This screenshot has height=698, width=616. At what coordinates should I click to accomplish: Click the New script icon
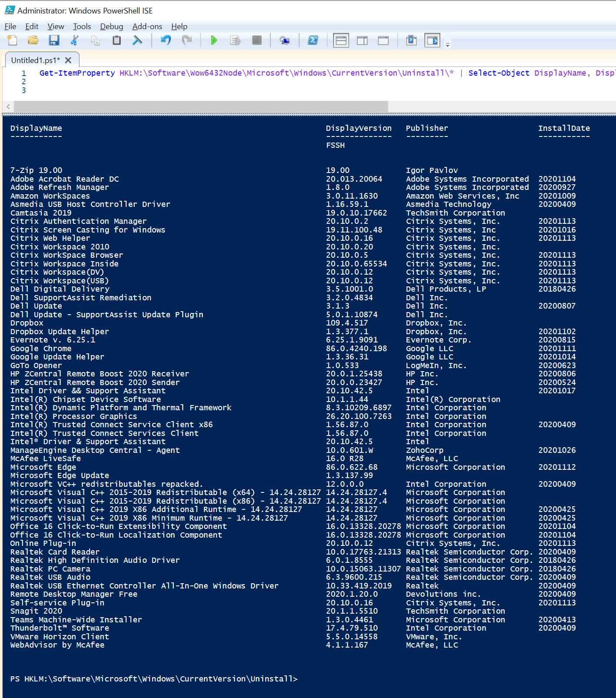[12, 40]
